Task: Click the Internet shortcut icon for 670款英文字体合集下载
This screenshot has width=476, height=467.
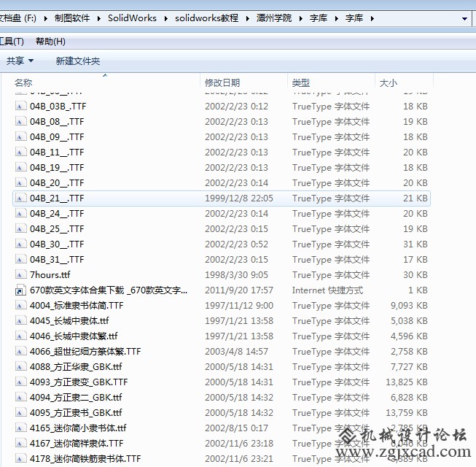Action: [20, 290]
